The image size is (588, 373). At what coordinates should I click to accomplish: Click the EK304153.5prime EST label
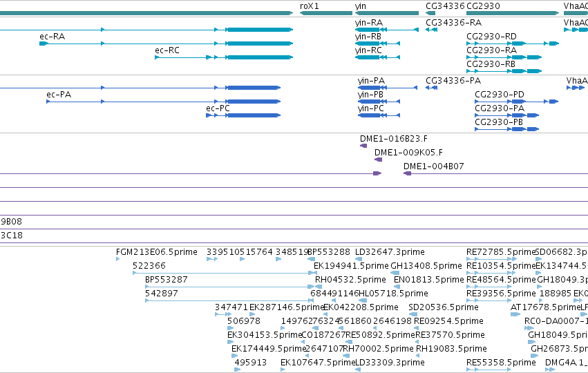(x=265, y=335)
